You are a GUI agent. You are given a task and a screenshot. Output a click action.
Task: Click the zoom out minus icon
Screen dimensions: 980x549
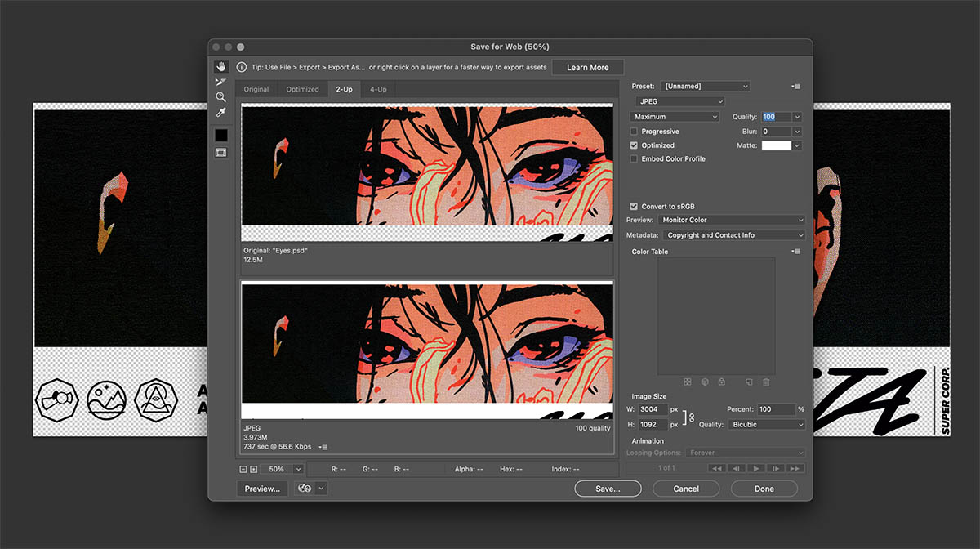coord(243,469)
